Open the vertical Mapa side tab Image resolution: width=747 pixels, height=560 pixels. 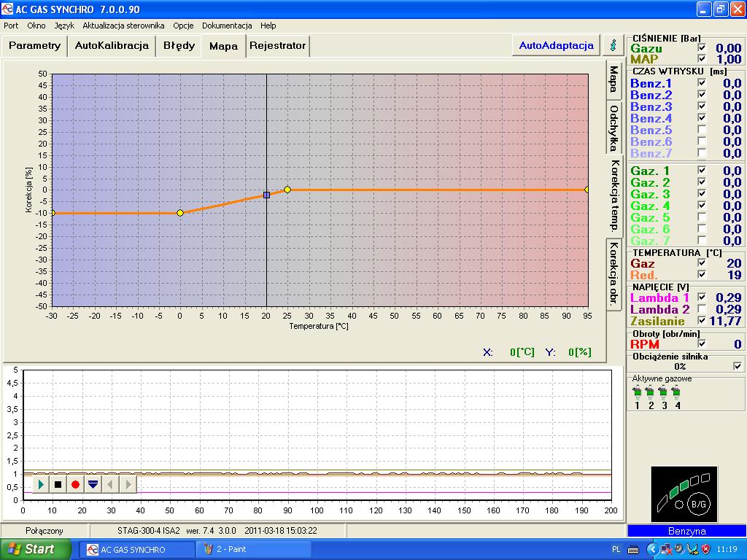click(614, 79)
